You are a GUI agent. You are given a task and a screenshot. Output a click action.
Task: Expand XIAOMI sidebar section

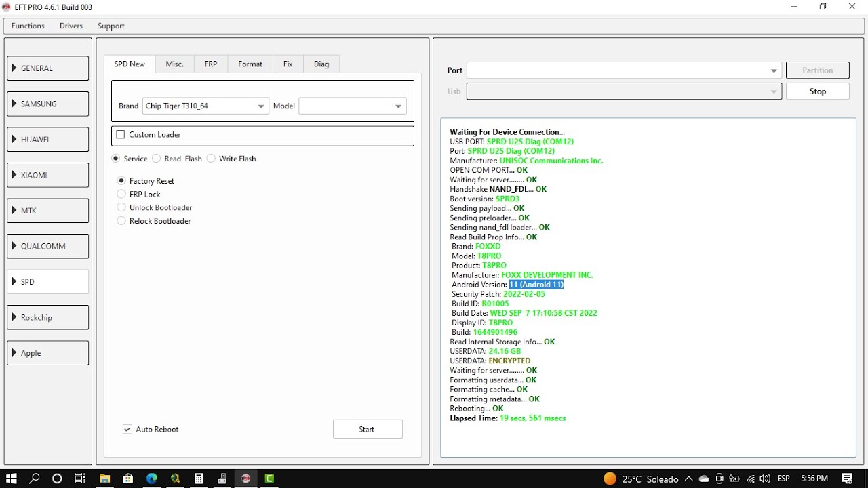point(48,175)
